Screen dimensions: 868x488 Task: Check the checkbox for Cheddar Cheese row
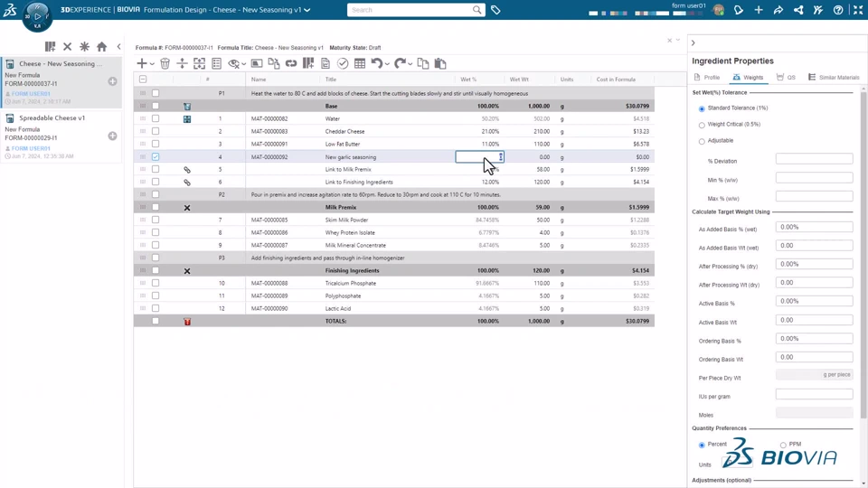pos(156,131)
